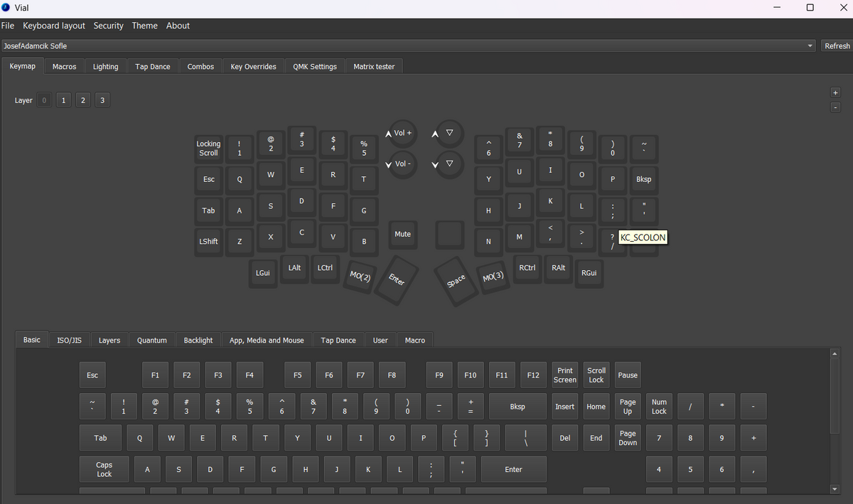This screenshot has width=853, height=504.
Task: Choose the Print Screen keycode
Action: point(565,375)
